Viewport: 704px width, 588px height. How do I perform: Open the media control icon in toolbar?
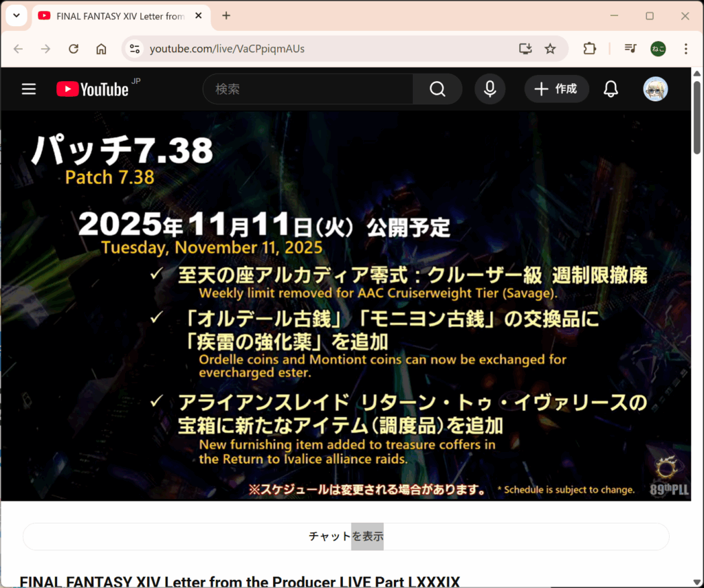[x=630, y=49]
